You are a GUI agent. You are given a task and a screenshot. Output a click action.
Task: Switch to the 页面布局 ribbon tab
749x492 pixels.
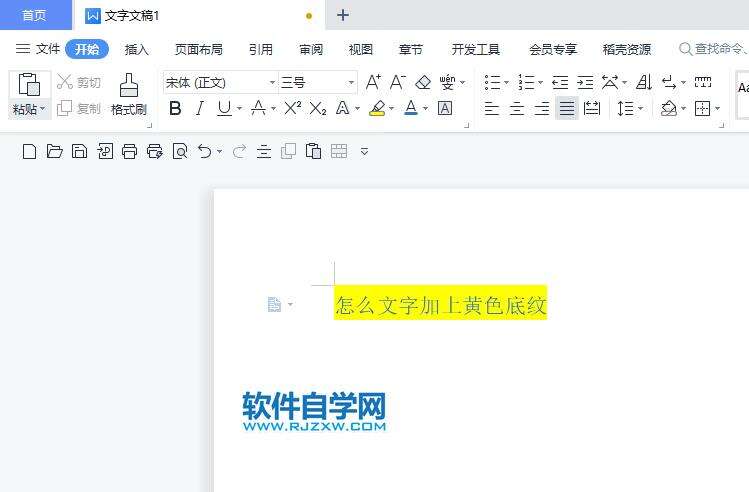point(199,49)
